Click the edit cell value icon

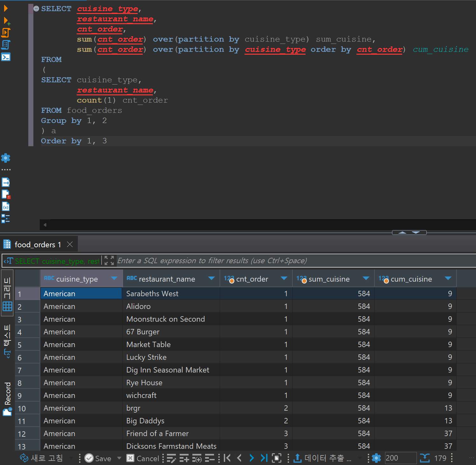(x=171, y=458)
